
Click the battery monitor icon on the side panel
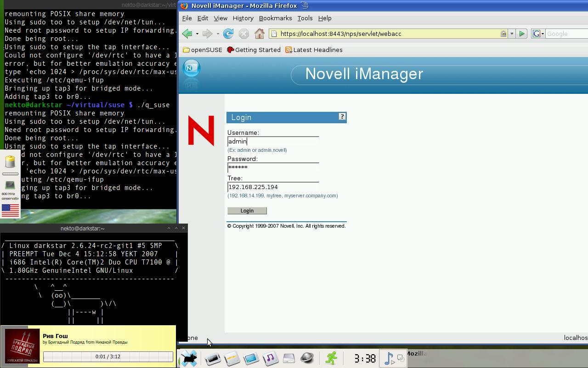(x=10, y=161)
